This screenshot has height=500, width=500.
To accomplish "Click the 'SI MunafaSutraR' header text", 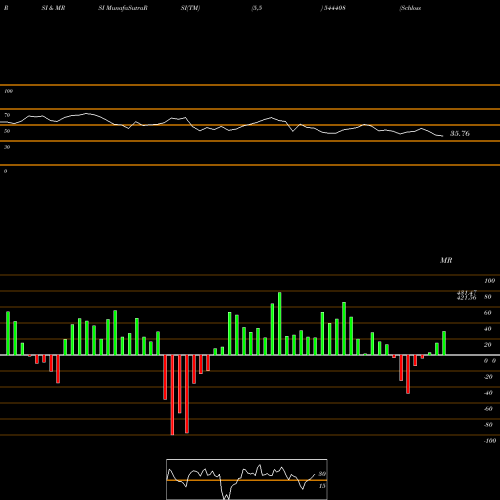I will [123, 8].
